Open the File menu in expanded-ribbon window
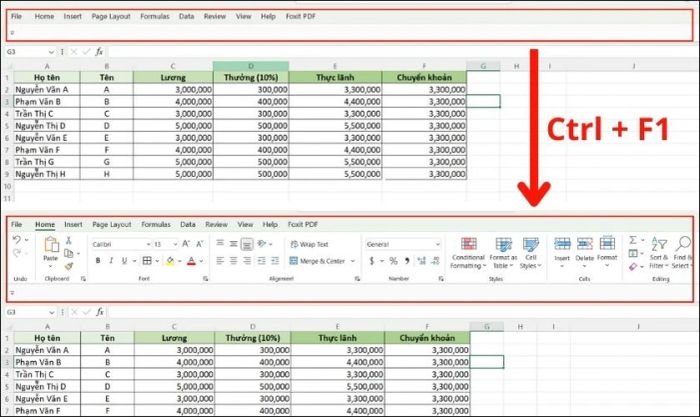 click(17, 225)
